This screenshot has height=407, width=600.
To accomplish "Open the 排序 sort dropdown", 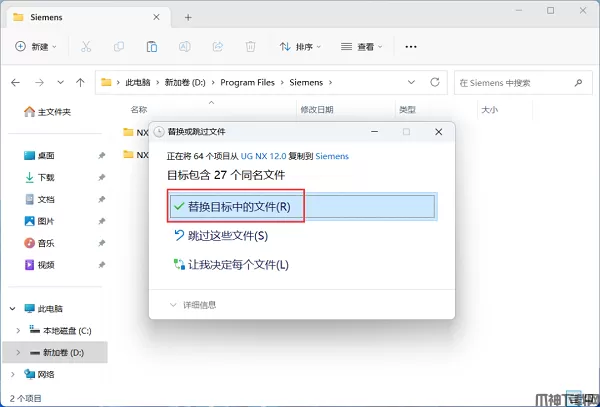I will click(300, 47).
